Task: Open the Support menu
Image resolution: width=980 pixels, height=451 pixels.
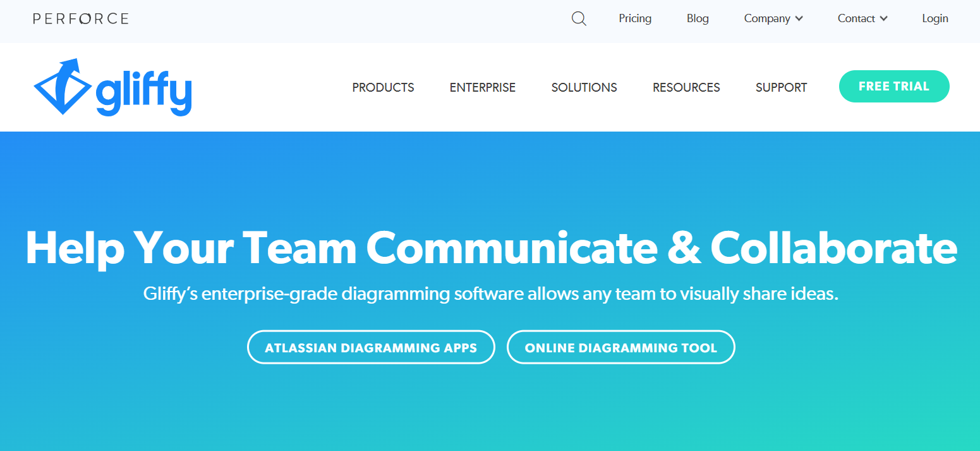Action: [x=782, y=87]
